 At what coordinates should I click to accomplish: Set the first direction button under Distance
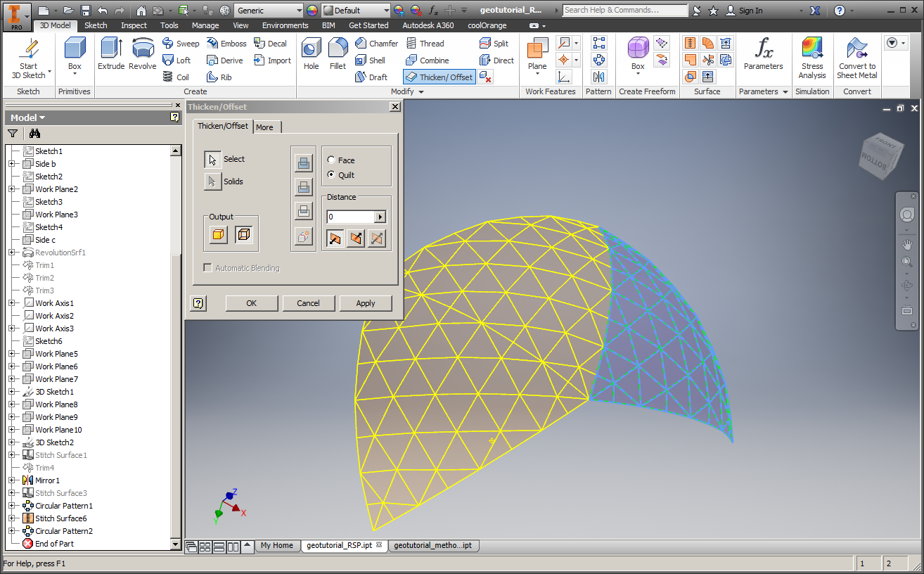click(x=335, y=239)
